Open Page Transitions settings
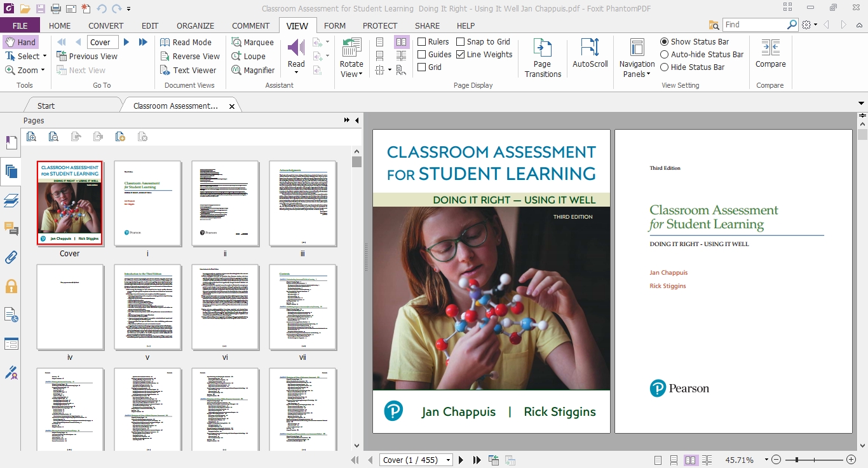The height and width of the screenshot is (468, 868). coord(543,57)
